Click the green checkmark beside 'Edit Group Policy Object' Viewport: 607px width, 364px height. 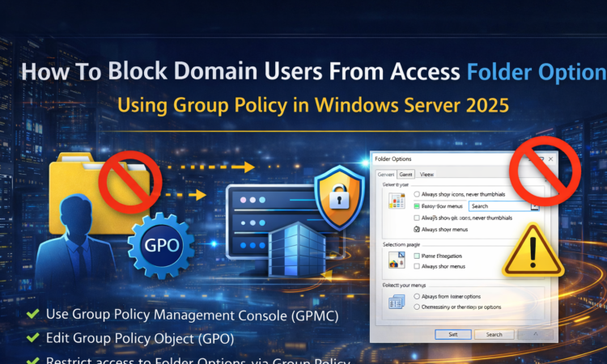pos(32,337)
